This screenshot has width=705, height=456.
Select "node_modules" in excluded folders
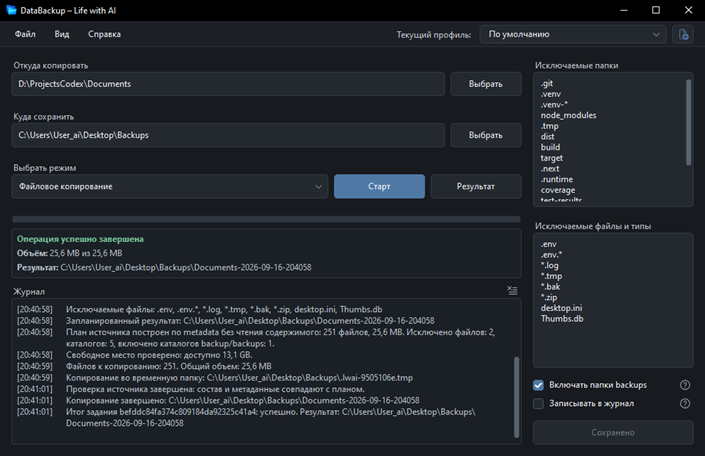(568, 115)
